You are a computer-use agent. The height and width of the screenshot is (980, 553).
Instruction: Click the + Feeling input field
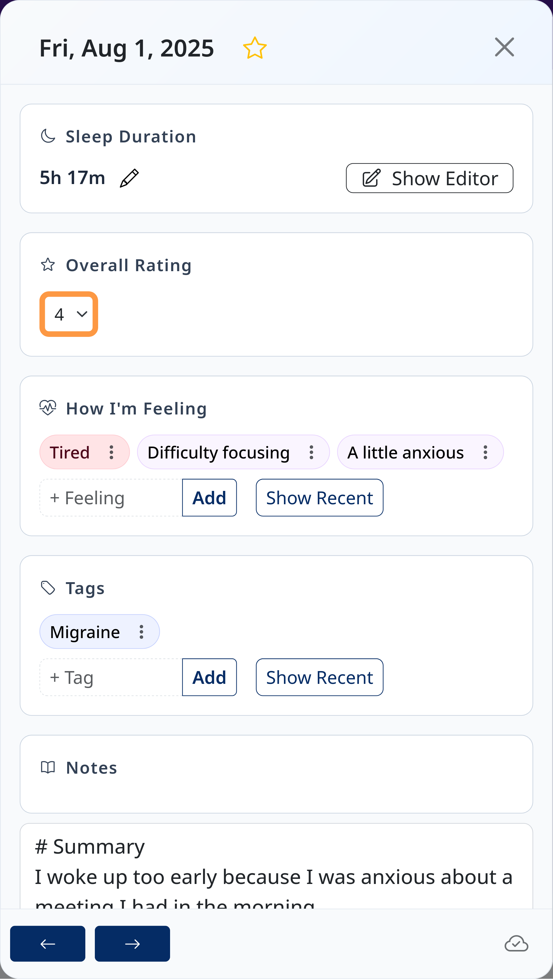click(x=110, y=498)
